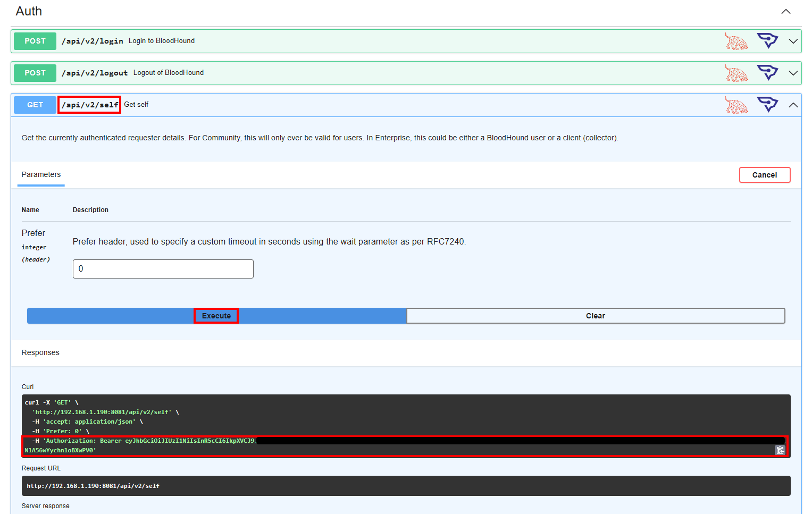
Task: Click the blue Enterprise icon on login row
Action: 767,40
